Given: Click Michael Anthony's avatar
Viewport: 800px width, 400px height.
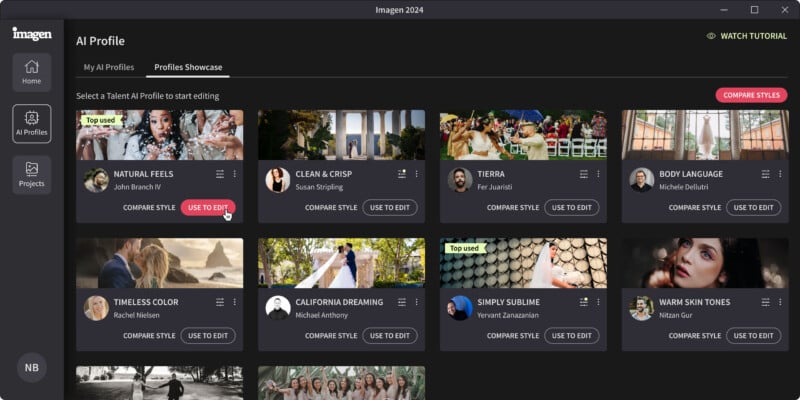Looking at the screenshot, I should (x=278, y=308).
